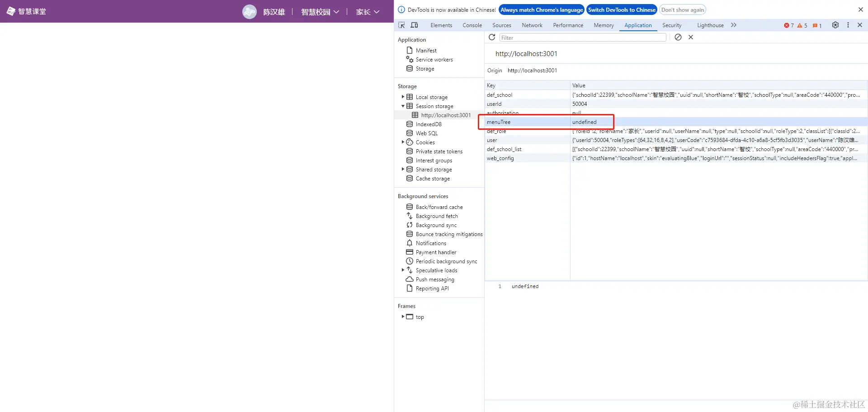This screenshot has width=868, height=412.
Task: Click the delete selected item X icon
Action: 691,38
